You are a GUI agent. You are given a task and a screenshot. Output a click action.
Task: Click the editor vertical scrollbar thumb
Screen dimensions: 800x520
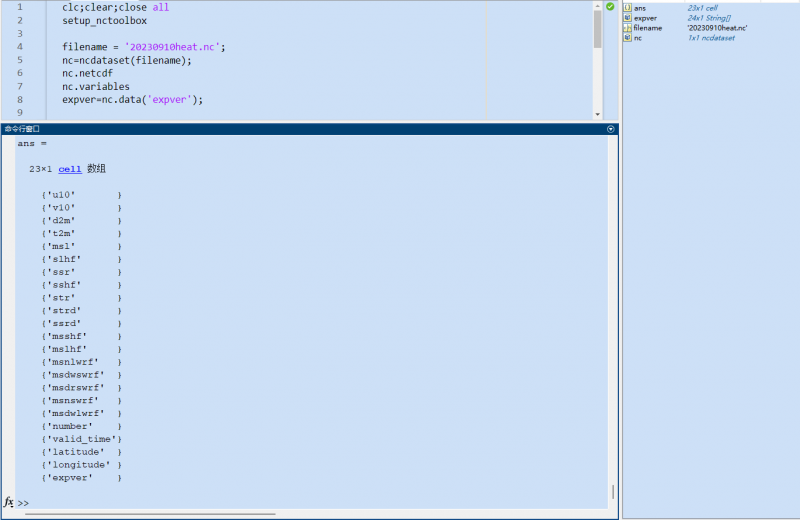tap(597, 28)
